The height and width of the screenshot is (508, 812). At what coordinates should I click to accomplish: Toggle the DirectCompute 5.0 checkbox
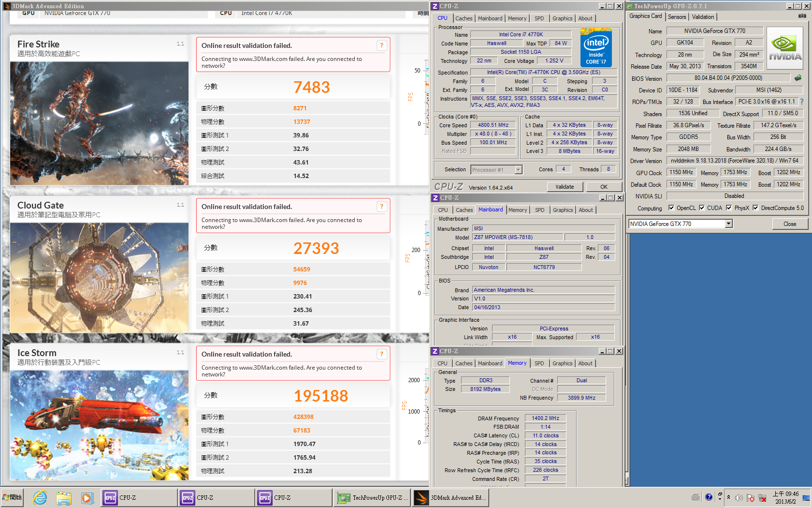[x=755, y=208]
